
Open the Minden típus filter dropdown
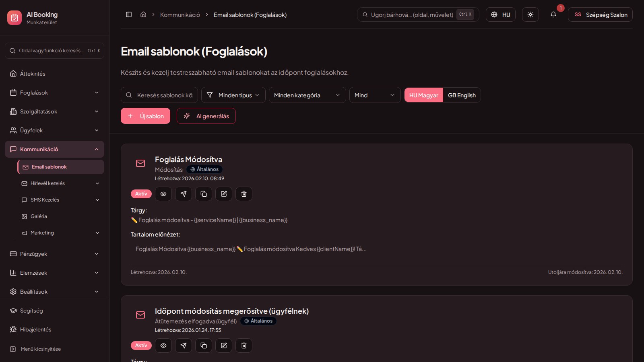coord(233,95)
